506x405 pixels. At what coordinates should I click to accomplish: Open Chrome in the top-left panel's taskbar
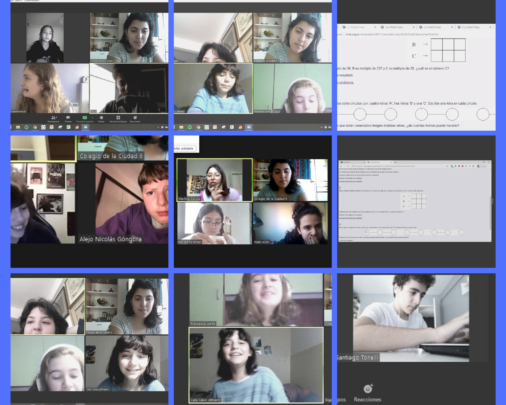point(35,127)
